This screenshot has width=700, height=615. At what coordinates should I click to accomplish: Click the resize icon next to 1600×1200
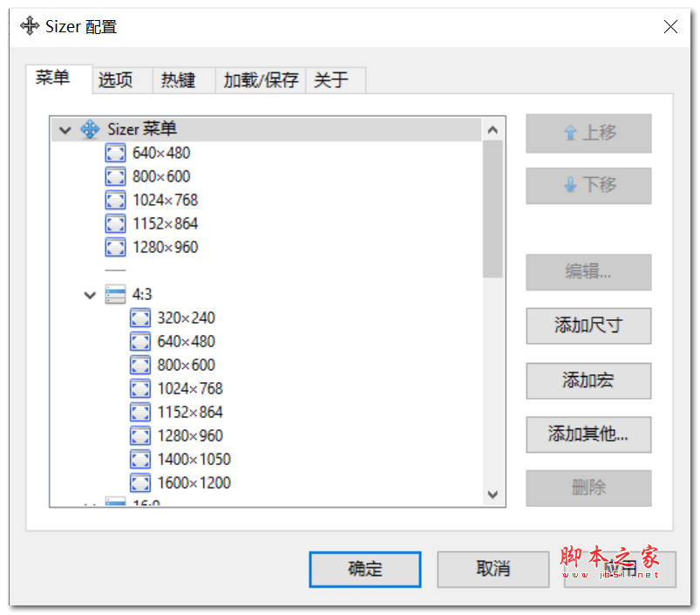[140, 482]
